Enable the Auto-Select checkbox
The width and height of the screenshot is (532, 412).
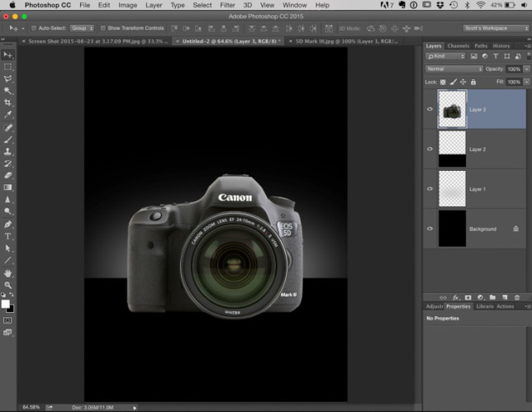(34, 28)
